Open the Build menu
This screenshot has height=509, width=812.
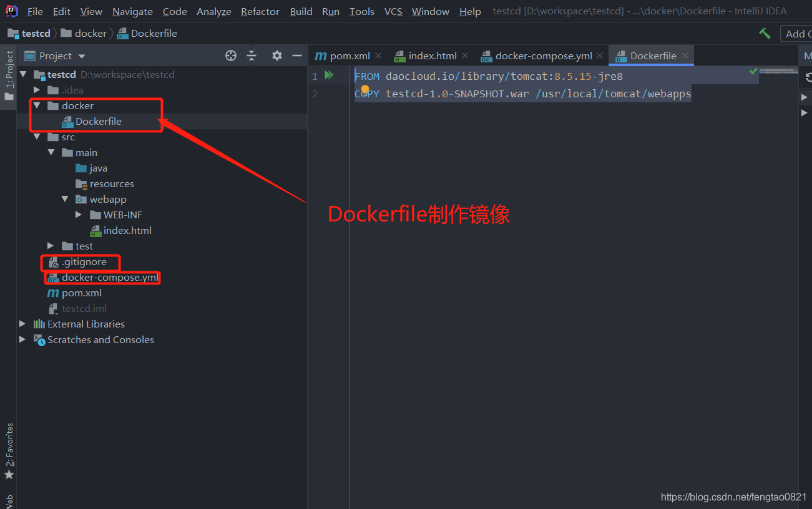click(301, 11)
